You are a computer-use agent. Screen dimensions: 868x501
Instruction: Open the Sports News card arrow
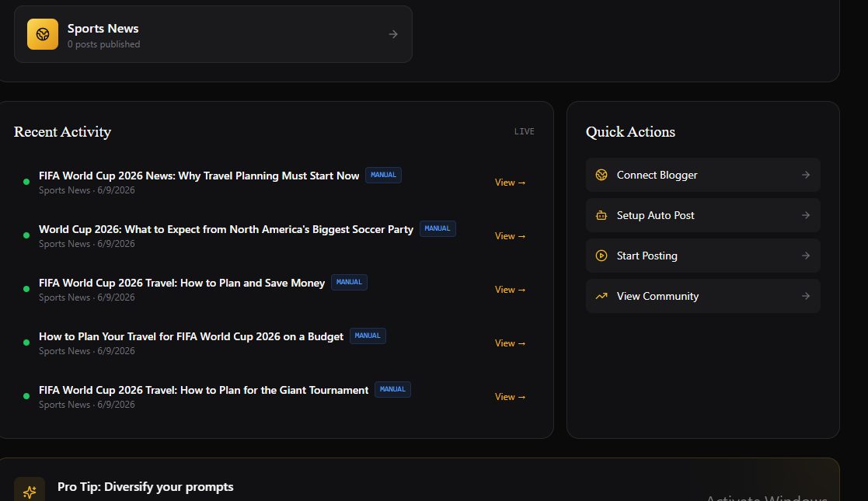[x=393, y=34]
